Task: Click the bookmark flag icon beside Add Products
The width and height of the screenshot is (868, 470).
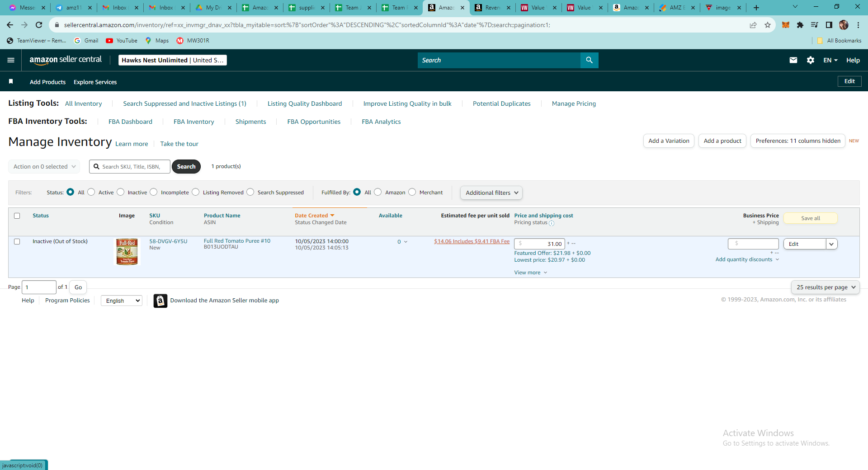Action: (x=11, y=81)
